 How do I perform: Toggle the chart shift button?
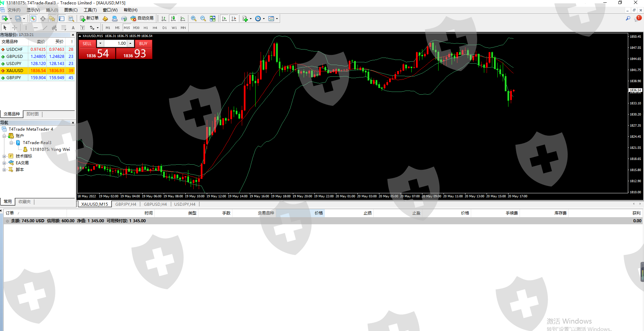point(234,19)
